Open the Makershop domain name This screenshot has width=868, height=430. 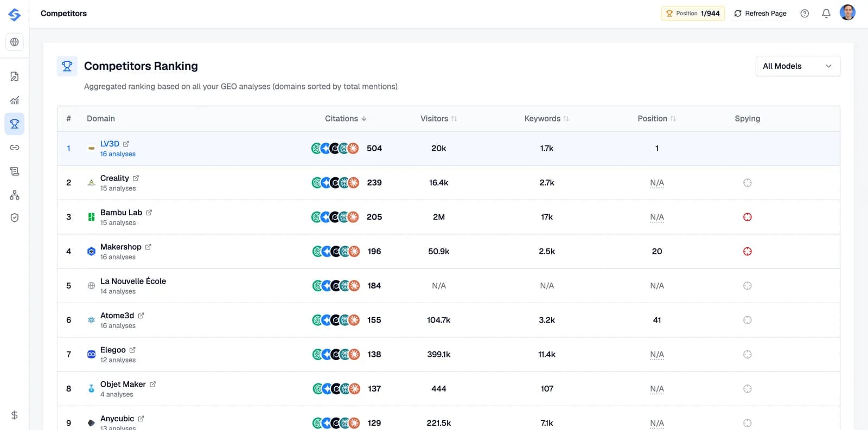pos(120,247)
